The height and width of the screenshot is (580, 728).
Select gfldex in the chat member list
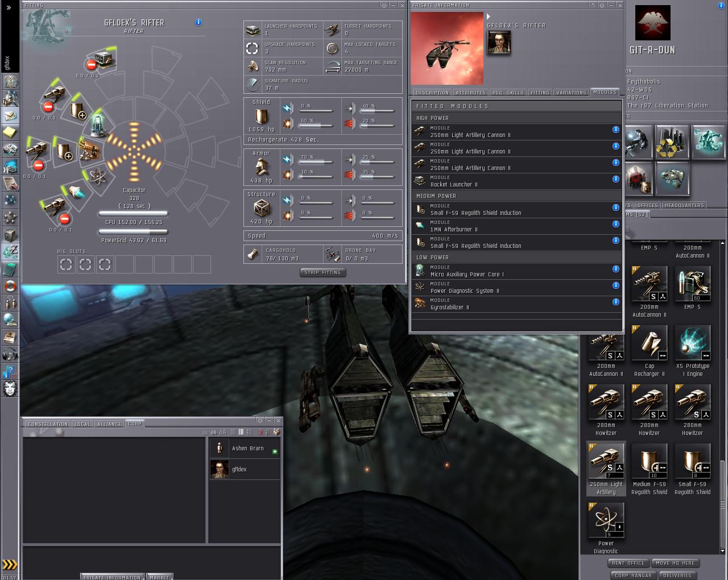245,470
